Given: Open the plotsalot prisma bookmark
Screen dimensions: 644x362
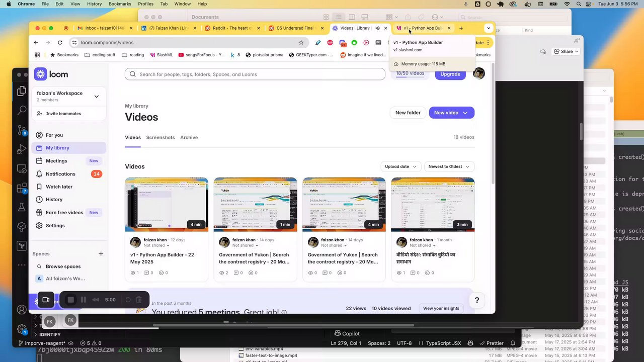Looking at the screenshot, I should (264, 55).
